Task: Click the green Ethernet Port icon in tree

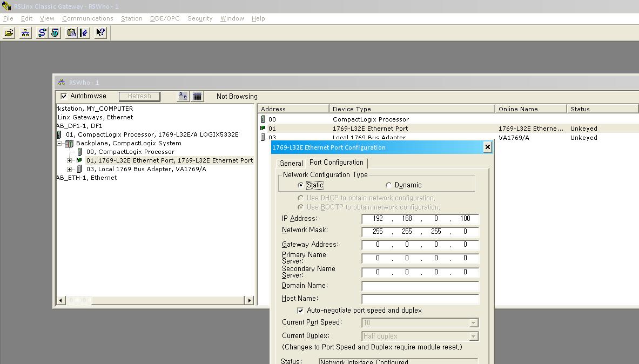Action: point(79,160)
